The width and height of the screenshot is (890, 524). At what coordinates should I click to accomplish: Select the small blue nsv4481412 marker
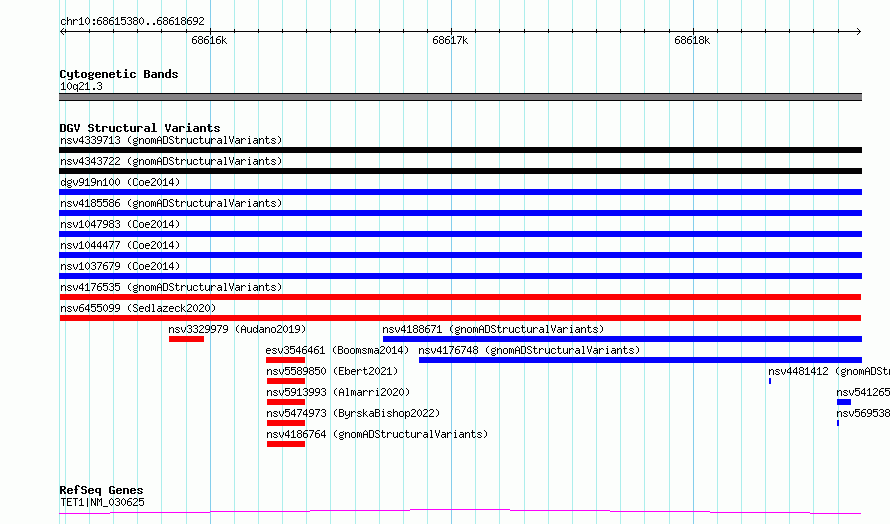tap(770, 381)
